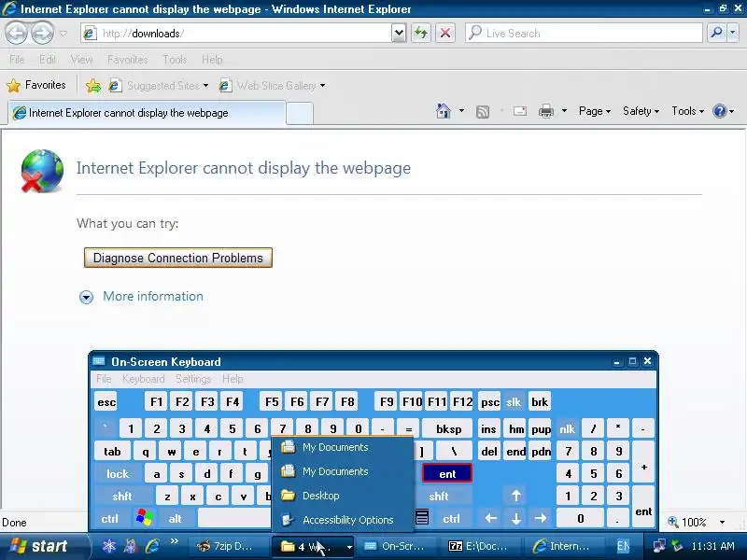Open the recent pages dropdown arrow
The width and height of the screenshot is (747, 560).
[63, 34]
